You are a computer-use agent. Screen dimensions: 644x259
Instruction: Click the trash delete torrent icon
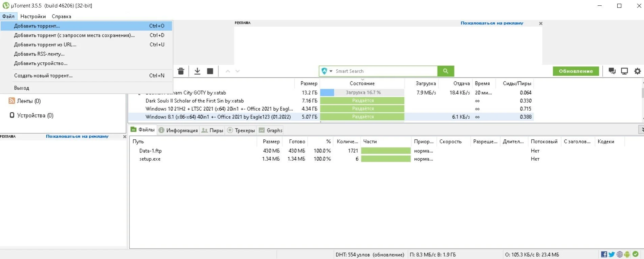(x=181, y=71)
